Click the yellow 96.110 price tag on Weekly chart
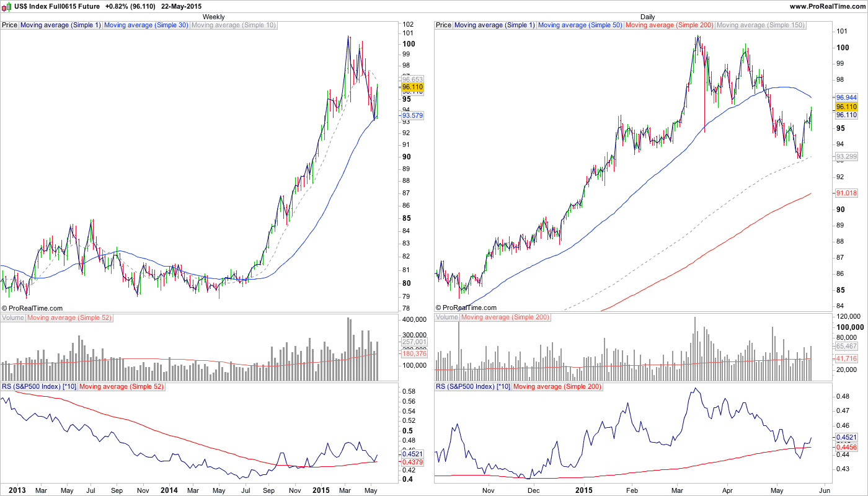The height and width of the screenshot is (496, 868). (413, 87)
